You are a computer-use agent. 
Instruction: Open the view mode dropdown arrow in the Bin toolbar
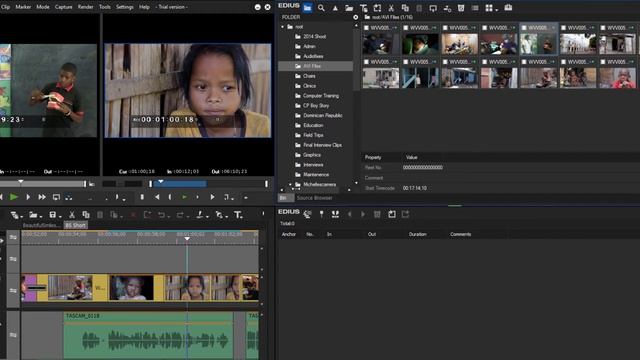click(496, 9)
